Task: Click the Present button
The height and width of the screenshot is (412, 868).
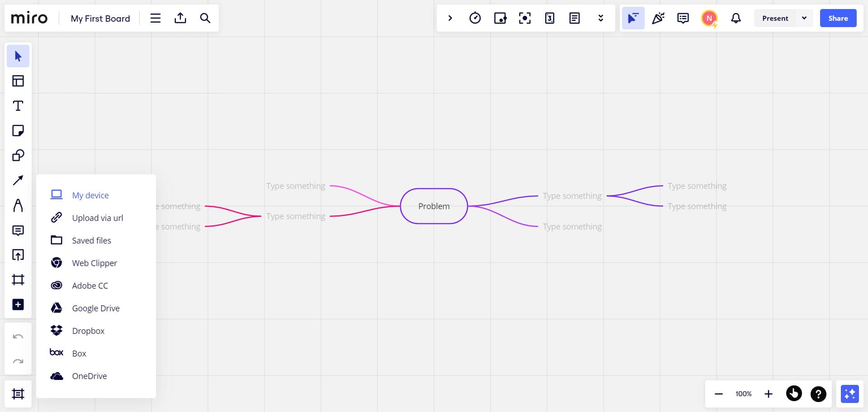Action: click(x=775, y=18)
